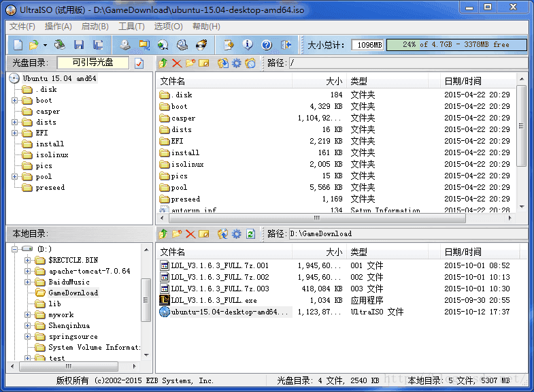Click the red X delete icon in disc pane
Image resolution: width=534 pixels, height=392 pixels.
[177, 63]
